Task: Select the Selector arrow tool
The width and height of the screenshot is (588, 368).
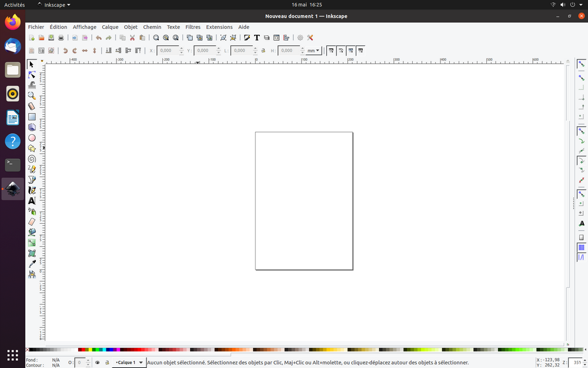Action: click(x=32, y=64)
